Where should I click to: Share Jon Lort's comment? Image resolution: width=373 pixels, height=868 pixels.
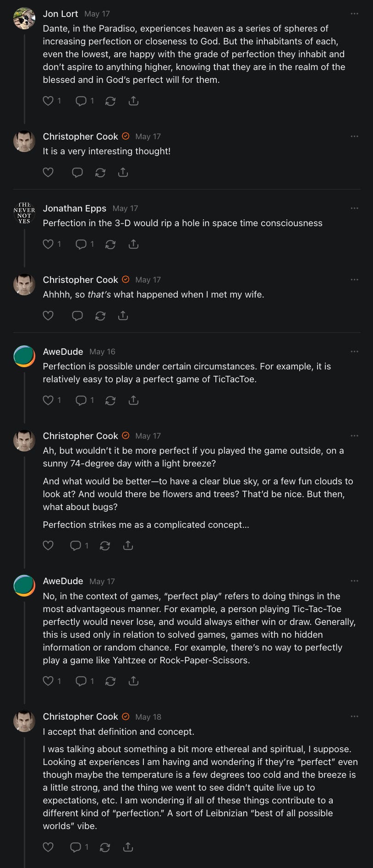(133, 101)
